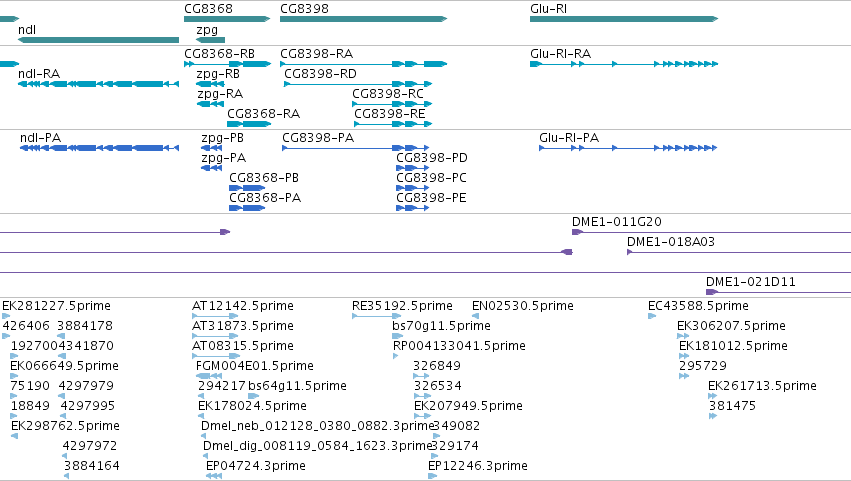Image resolution: width=851 pixels, height=481 pixels.
Task: Click transcript label CG8398-RA
Action: click(x=316, y=54)
